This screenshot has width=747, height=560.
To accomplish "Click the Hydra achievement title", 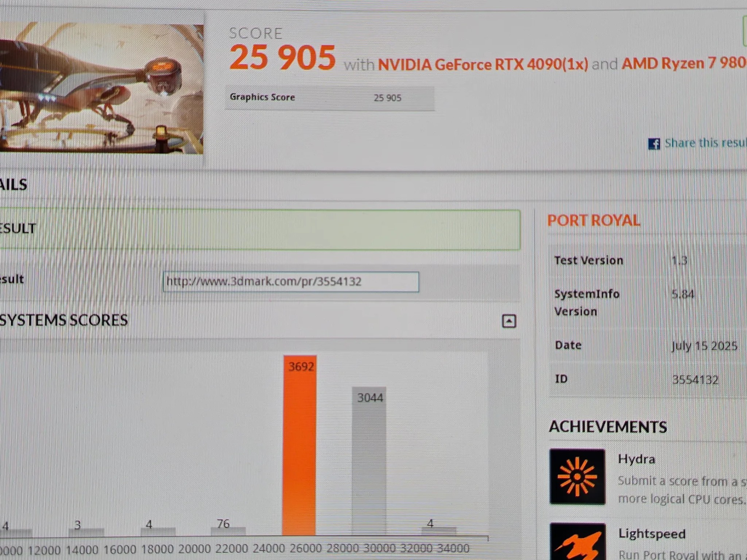I will [636, 459].
